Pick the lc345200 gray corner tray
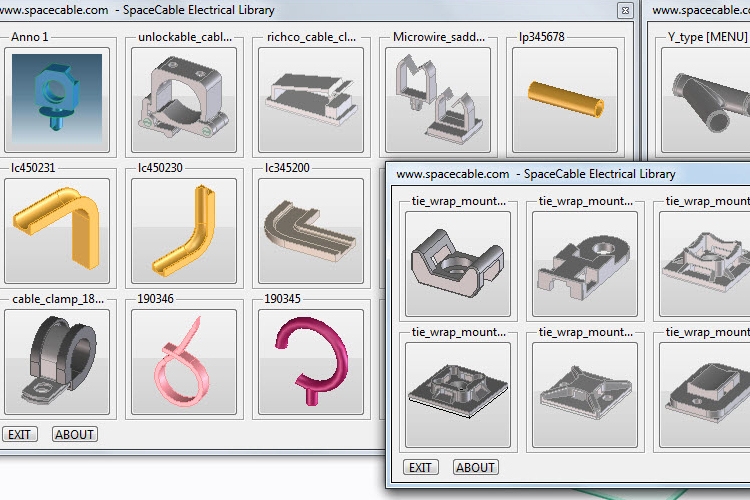 [x=311, y=231]
